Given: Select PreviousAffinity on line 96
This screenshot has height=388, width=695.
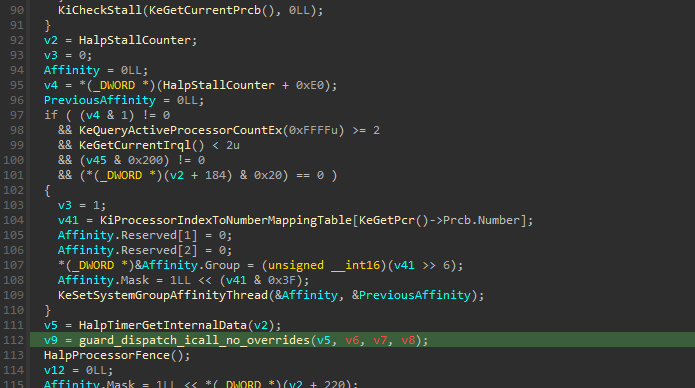Looking at the screenshot, I should pos(100,100).
